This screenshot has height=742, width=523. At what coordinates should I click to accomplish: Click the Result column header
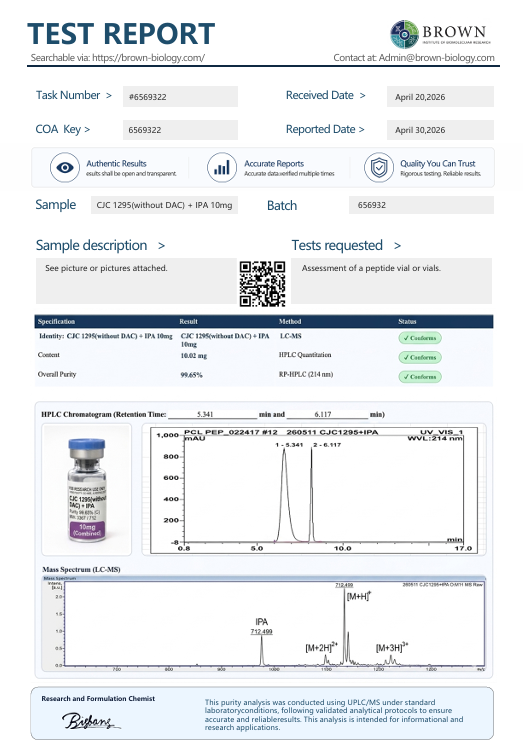pos(188,321)
